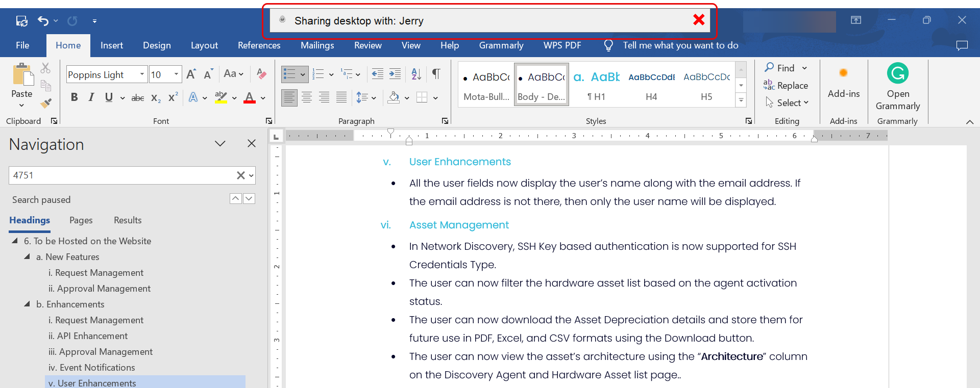Click the Clear All Formatting icon
Viewport: 980px width, 388px height.
(x=261, y=74)
